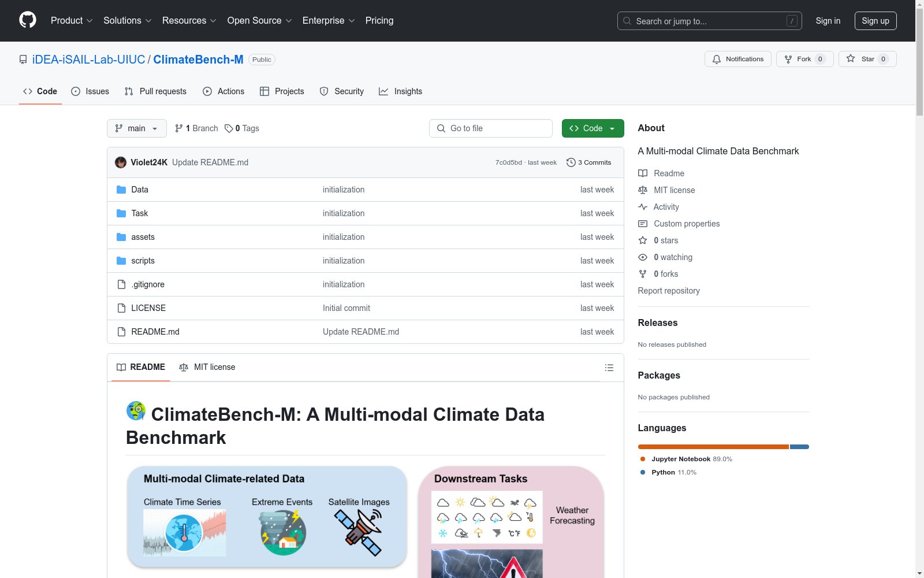Click Violet24K's avatar image
The width and height of the screenshot is (924, 578).
[121, 162]
